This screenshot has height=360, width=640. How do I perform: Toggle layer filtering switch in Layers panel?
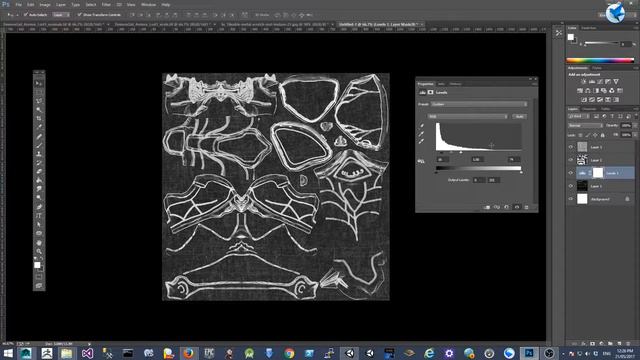[636, 116]
